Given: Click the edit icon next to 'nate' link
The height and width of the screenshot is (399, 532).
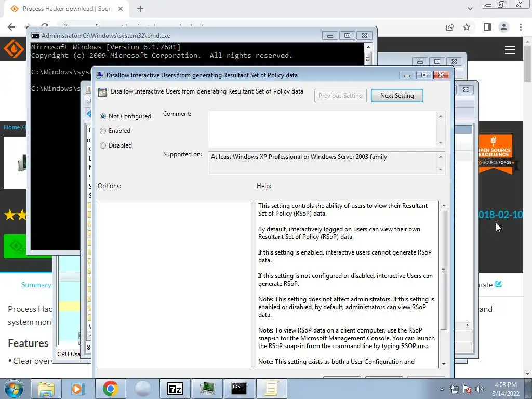Looking at the screenshot, I should point(498,284).
